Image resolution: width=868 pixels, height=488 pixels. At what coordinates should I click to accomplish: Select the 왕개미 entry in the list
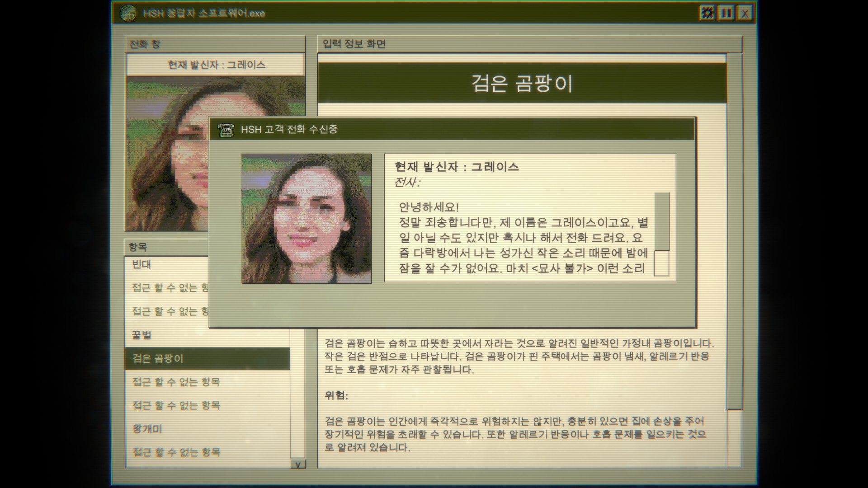[x=147, y=428]
